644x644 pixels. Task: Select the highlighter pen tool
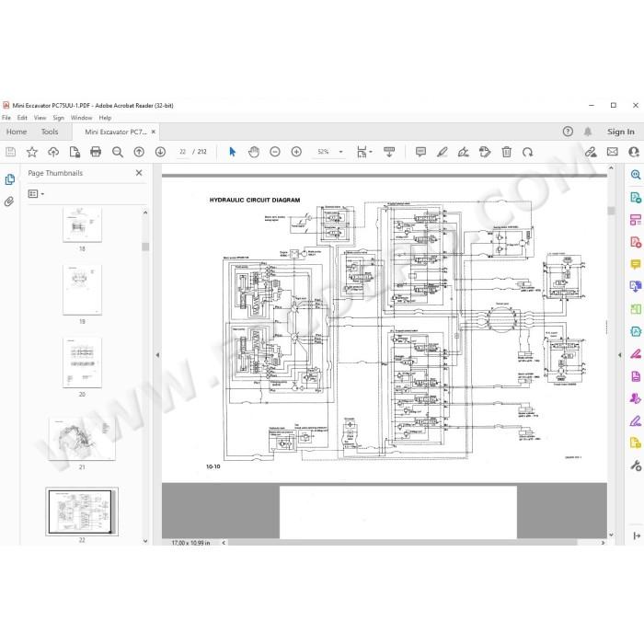442,152
